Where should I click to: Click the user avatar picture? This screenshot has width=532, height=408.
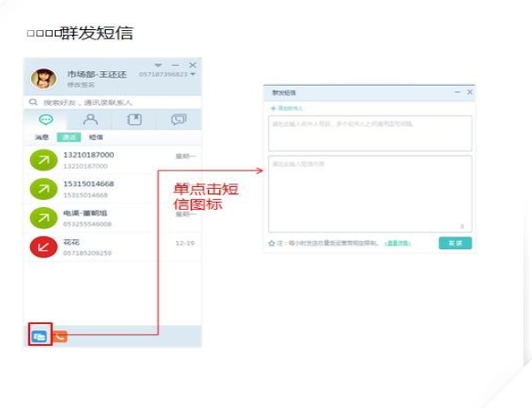[x=44, y=78]
